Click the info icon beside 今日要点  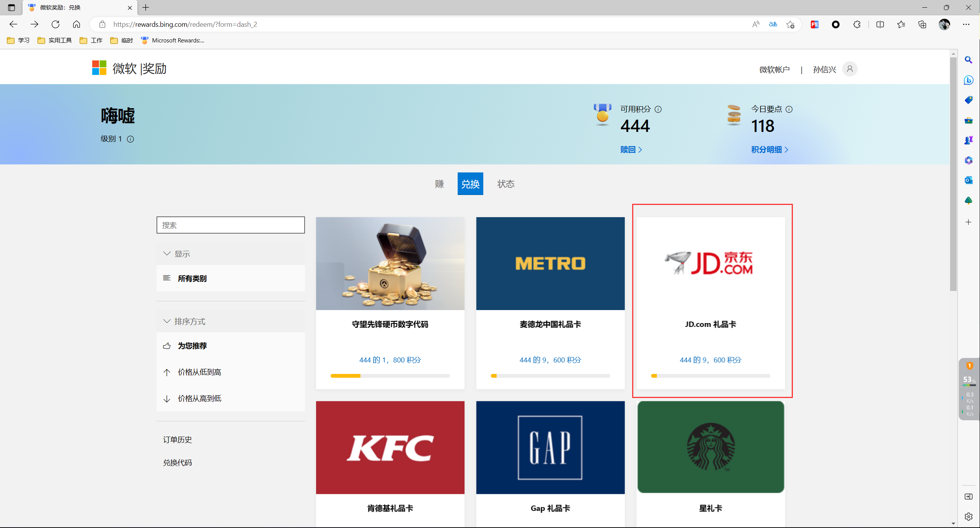789,109
